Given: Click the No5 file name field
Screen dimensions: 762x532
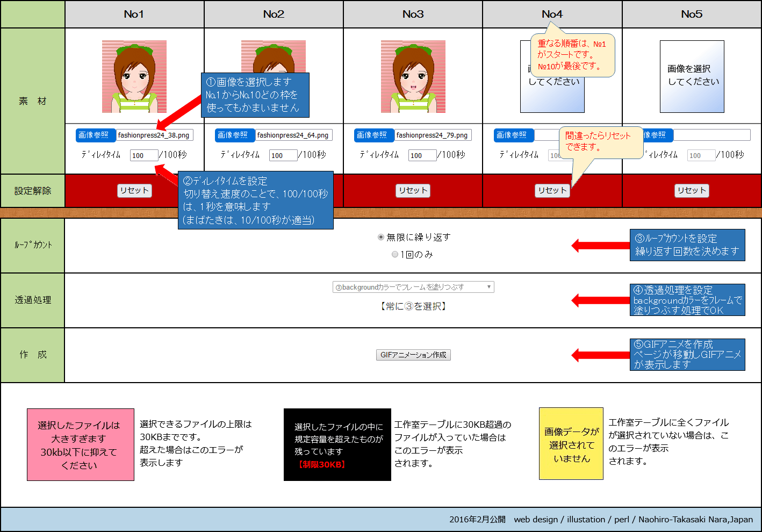Looking at the screenshot, I should pyautogui.click(x=711, y=135).
